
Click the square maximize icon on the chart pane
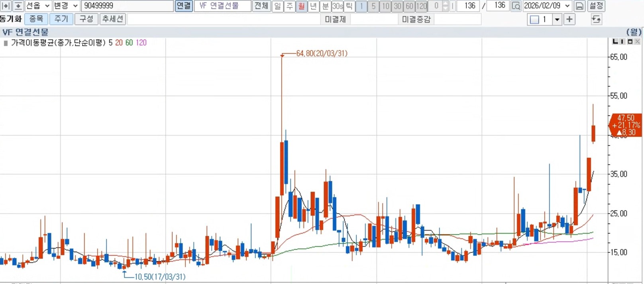pos(630,41)
